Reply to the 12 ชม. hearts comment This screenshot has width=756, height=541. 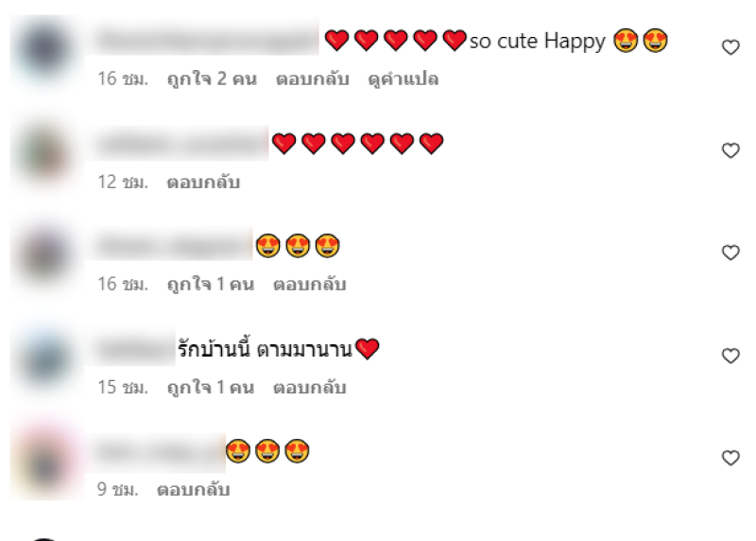pos(203,182)
